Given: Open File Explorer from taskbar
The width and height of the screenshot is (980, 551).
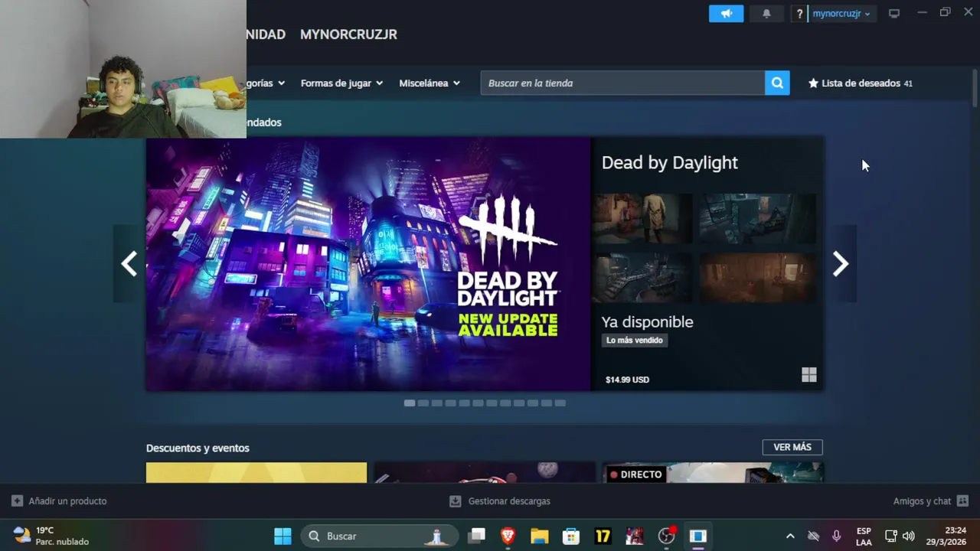Looking at the screenshot, I should point(540,536).
